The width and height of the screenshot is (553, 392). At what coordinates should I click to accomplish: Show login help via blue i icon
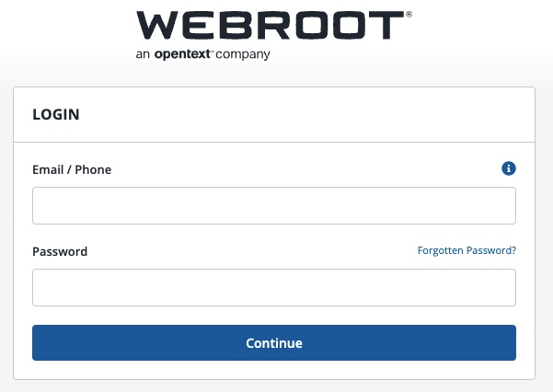pyautogui.click(x=509, y=168)
